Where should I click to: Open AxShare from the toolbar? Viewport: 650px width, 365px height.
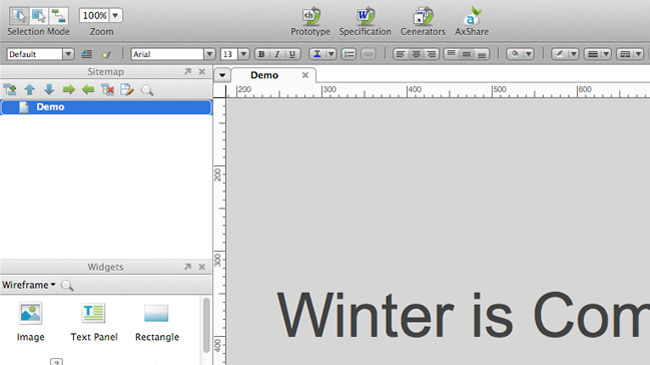coord(472,17)
